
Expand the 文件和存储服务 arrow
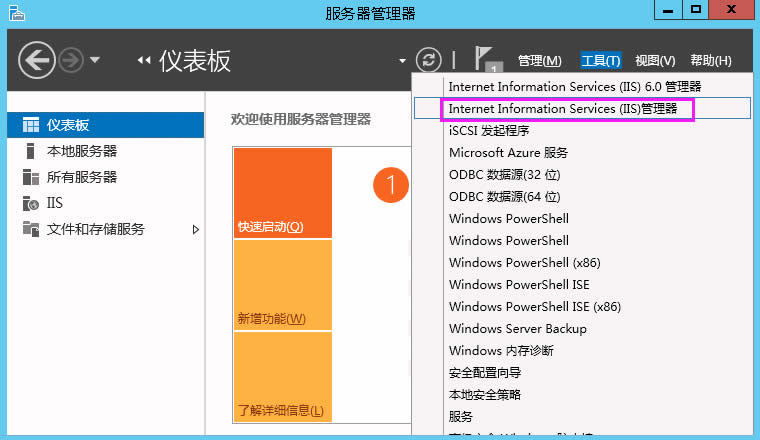[x=196, y=229]
